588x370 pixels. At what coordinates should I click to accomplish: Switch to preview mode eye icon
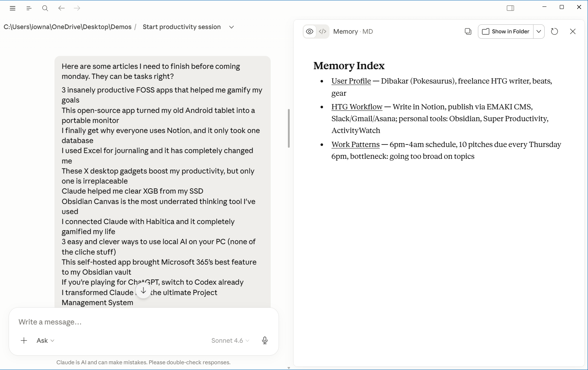click(310, 32)
